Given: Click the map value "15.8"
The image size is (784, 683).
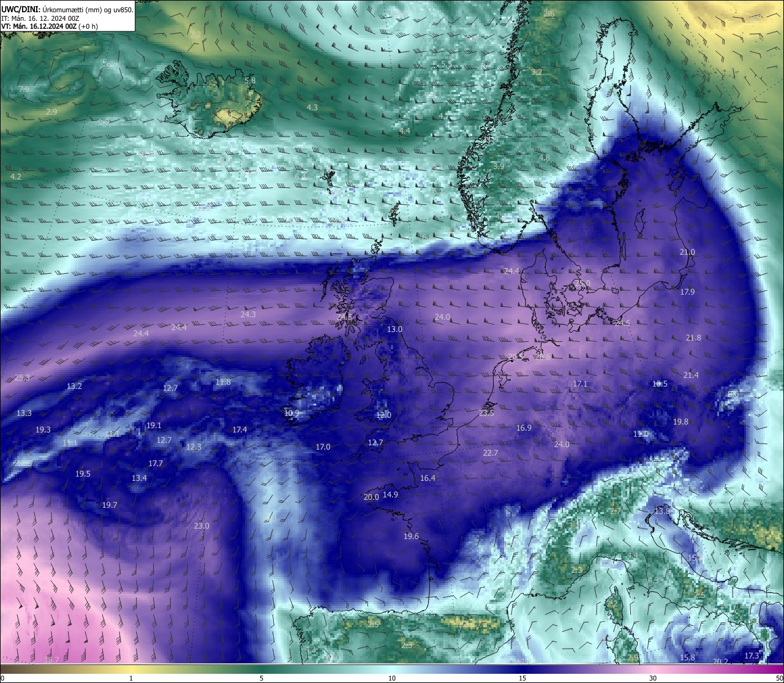Looking at the screenshot, I should pyautogui.click(x=688, y=658).
